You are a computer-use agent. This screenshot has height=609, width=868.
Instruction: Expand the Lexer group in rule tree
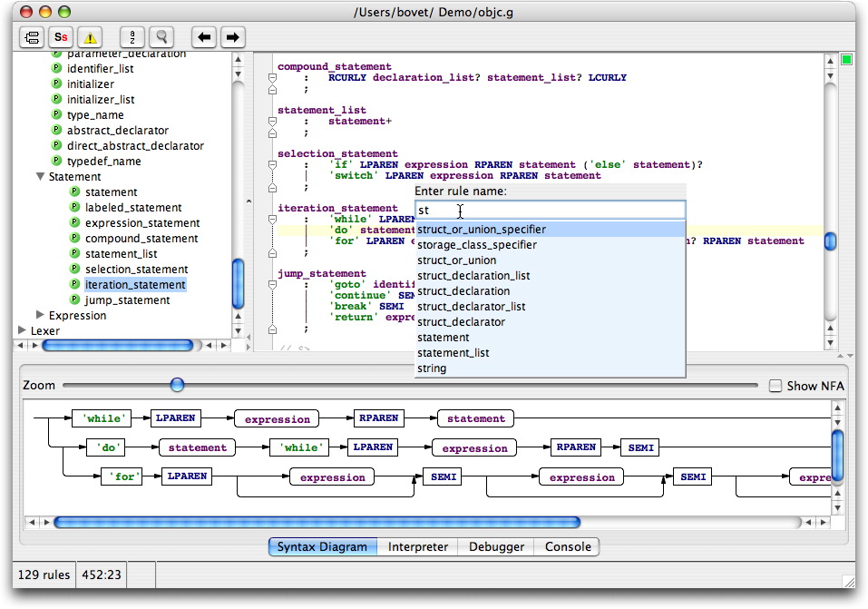coord(23,331)
